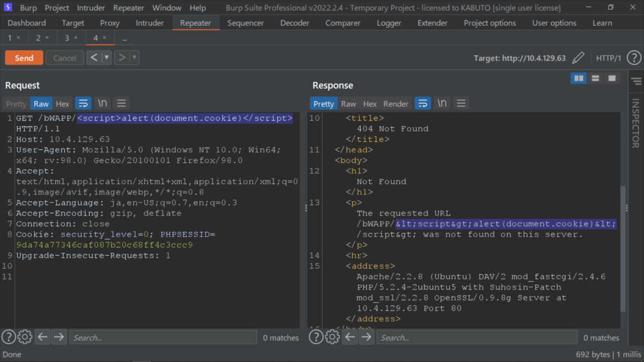Screen dimensions: 644x362
Task: Open the Learn tab
Action: [x=602, y=23]
